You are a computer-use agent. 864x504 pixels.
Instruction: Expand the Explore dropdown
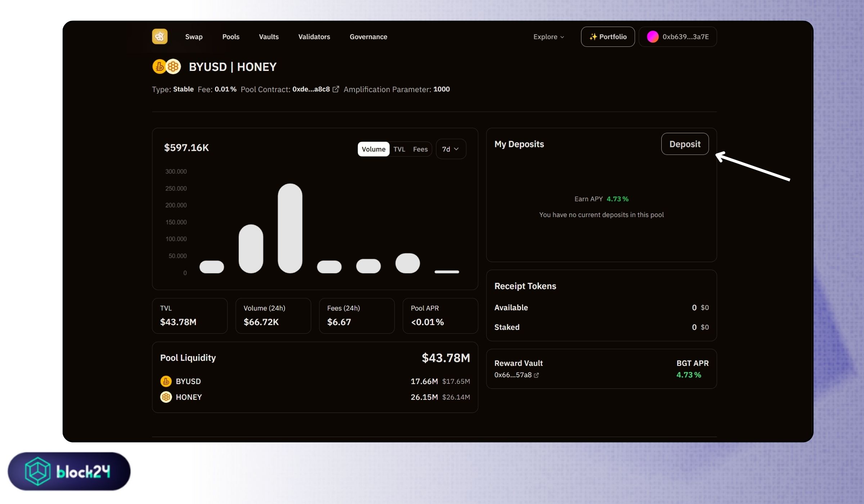point(549,37)
